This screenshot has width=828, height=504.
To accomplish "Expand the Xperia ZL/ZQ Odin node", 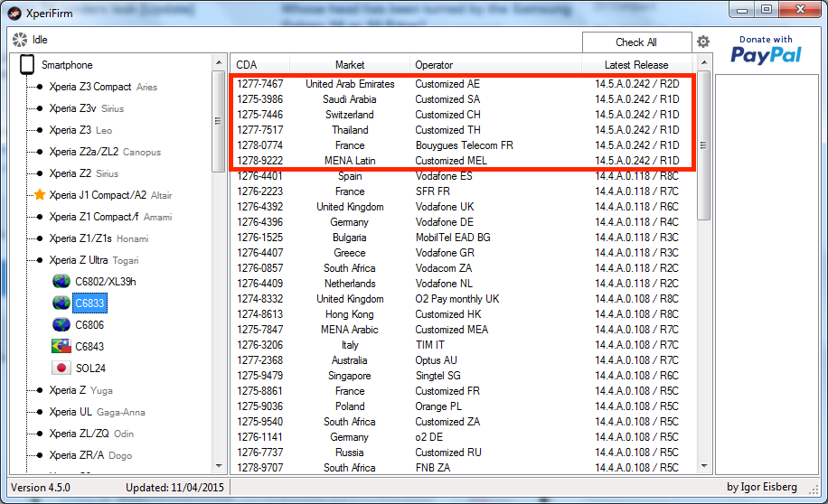I will pos(40,434).
